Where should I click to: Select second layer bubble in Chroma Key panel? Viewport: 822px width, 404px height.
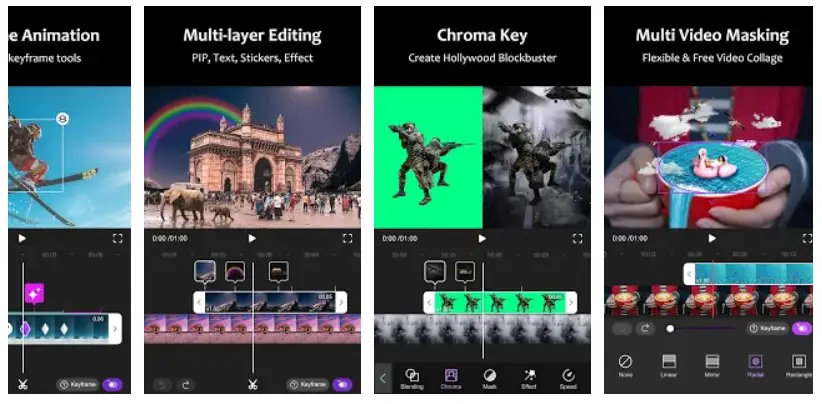tap(465, 272)
